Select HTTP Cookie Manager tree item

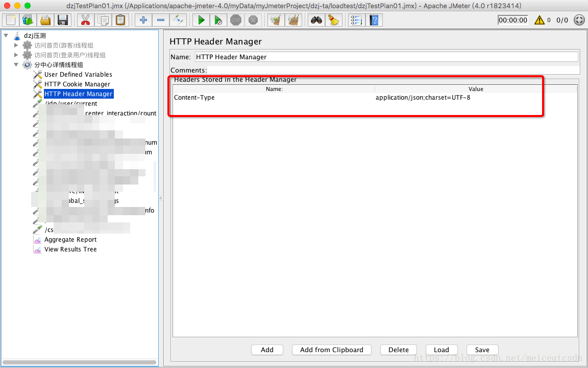[x=77, y=84]
